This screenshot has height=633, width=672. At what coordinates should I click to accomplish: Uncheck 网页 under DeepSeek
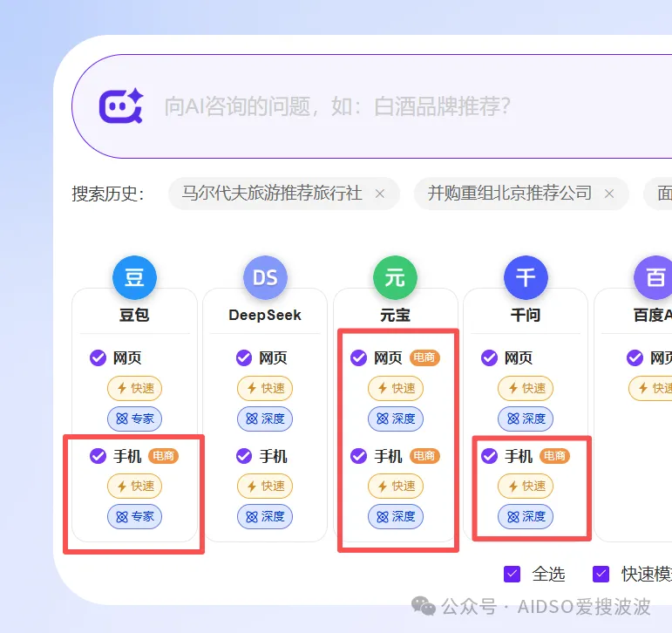pyautogui.click(x=244, y=357)
